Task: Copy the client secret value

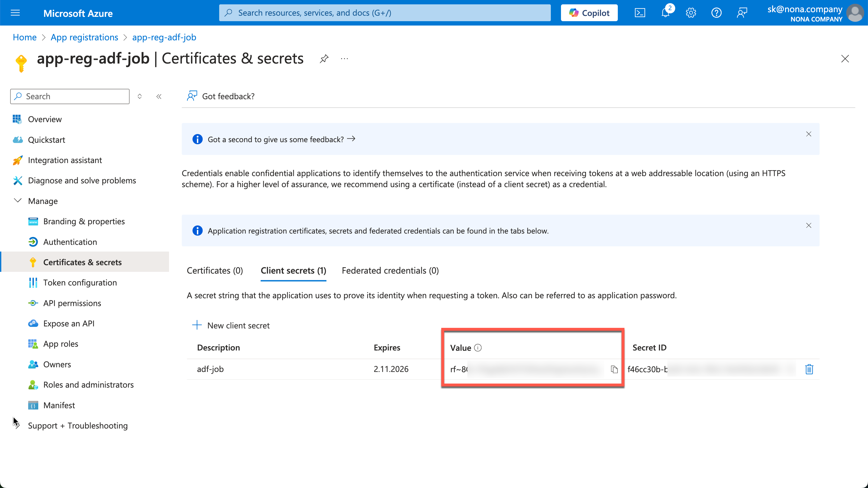Action: tap(614, 369)
